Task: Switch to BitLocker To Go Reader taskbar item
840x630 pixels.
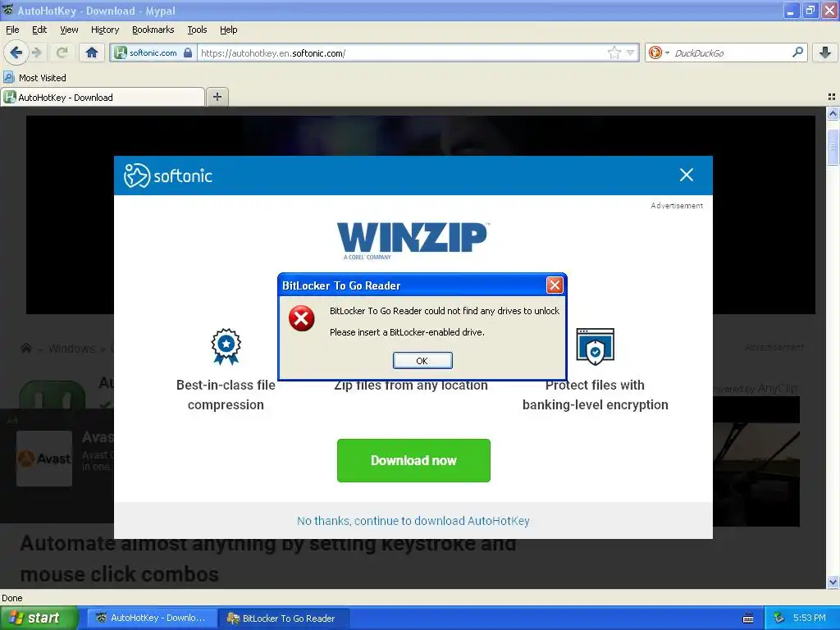Action: (284, 619)
